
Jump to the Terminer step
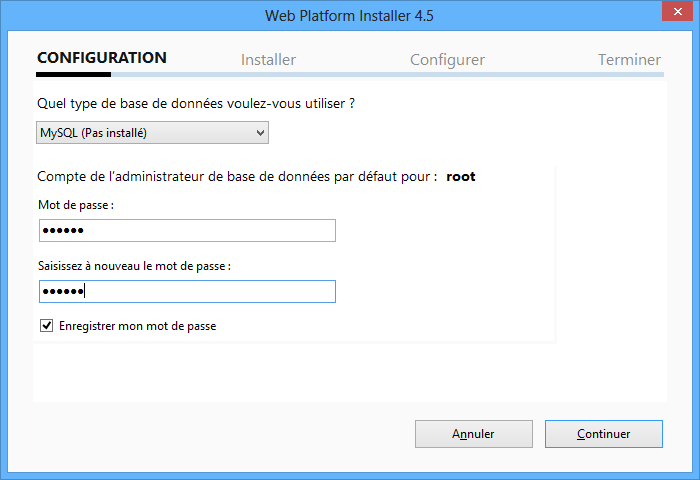[x=629, y=60]
